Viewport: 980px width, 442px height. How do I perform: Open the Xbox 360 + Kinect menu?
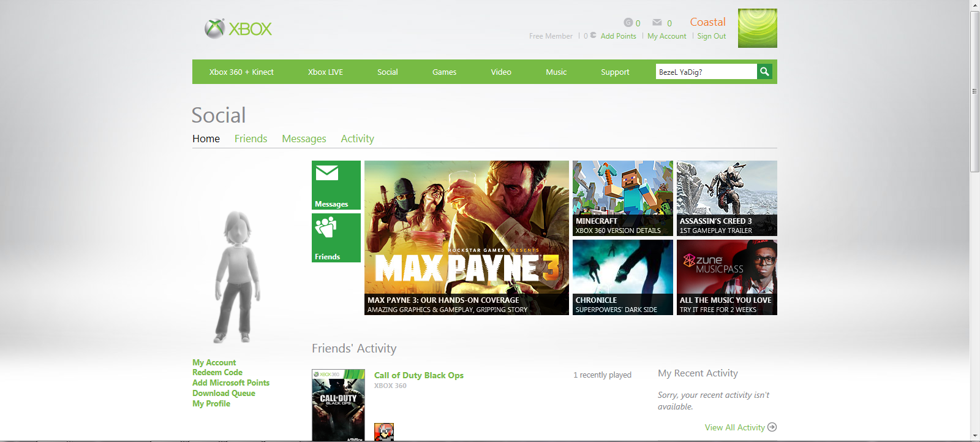[x=241, y=72]
